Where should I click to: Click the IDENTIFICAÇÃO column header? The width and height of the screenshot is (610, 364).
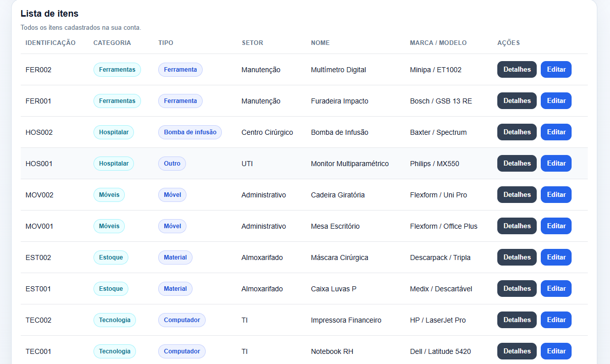[x=51, y=43]
